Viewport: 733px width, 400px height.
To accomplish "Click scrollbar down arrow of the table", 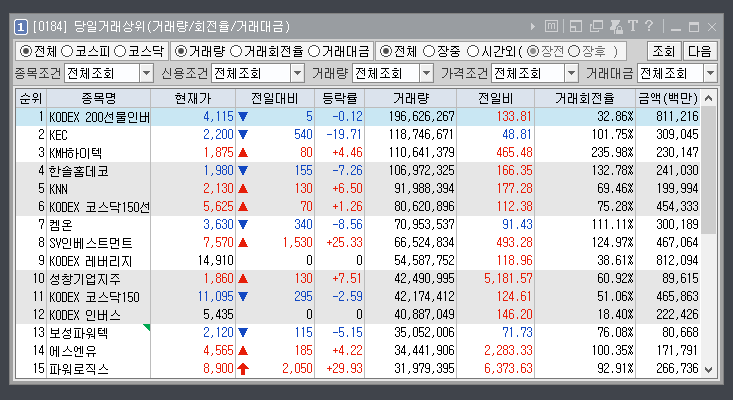I will point(709,370).
